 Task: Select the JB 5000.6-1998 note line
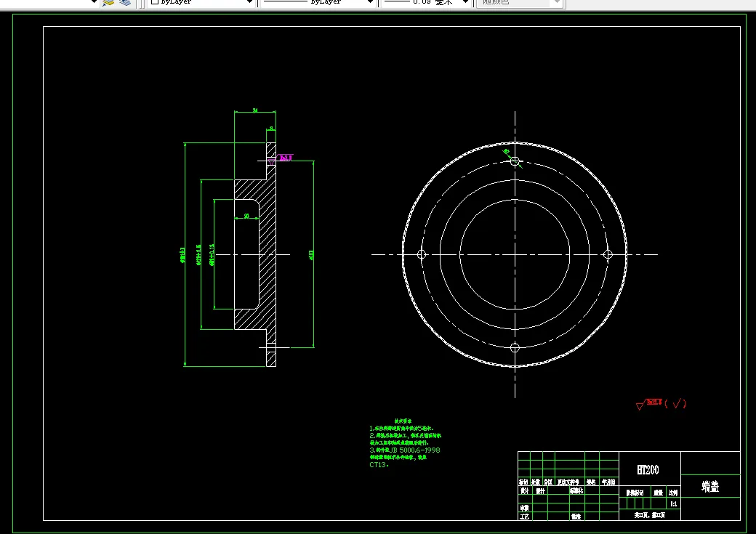[405, 450]
